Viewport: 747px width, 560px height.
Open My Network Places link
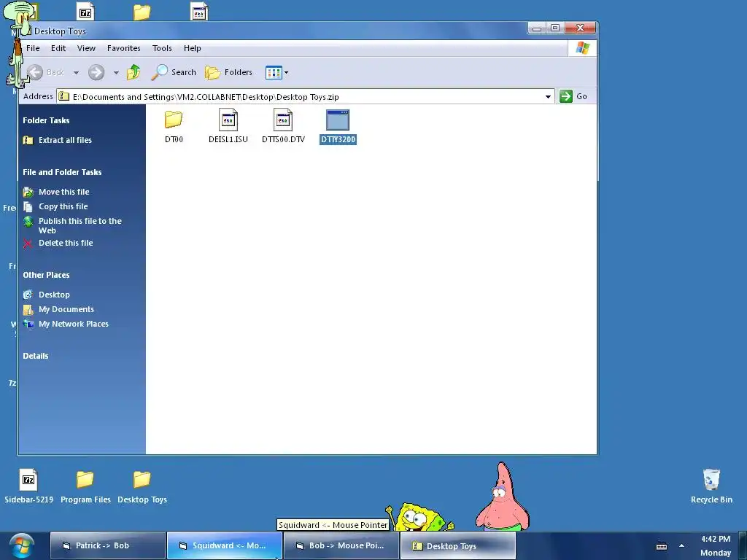tap(74, 324)
